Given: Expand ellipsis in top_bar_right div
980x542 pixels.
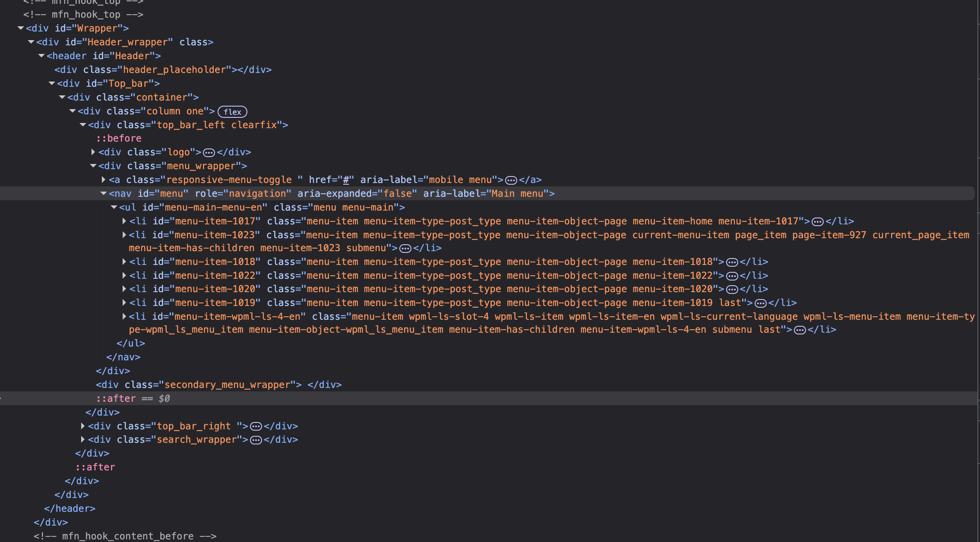Looking at the screenshot, I should [x=256, y=427].
